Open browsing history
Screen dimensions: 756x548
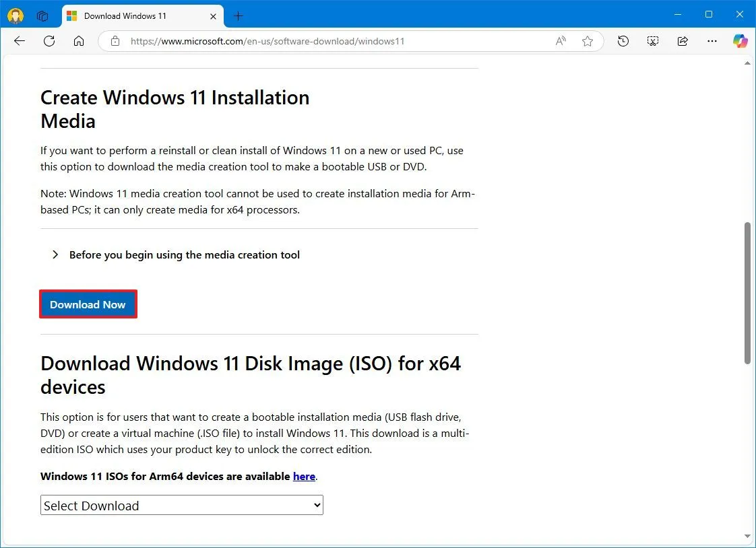(x=623, y=41)
